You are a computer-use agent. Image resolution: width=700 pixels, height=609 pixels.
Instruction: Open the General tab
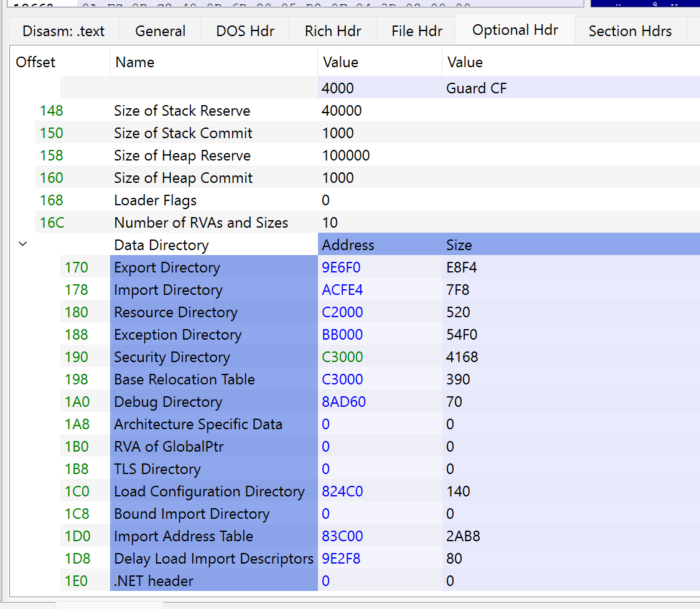pos(160,31)
